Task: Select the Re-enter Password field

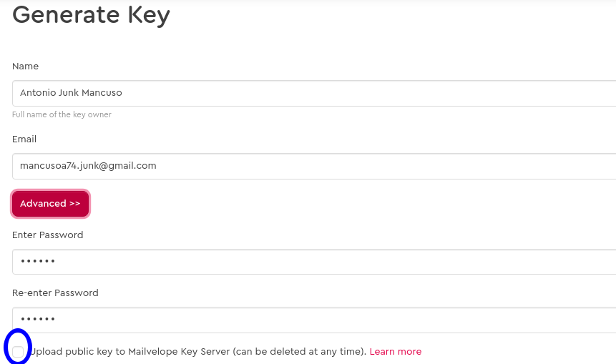Action: pyautogui.click(x=314, y=320)
